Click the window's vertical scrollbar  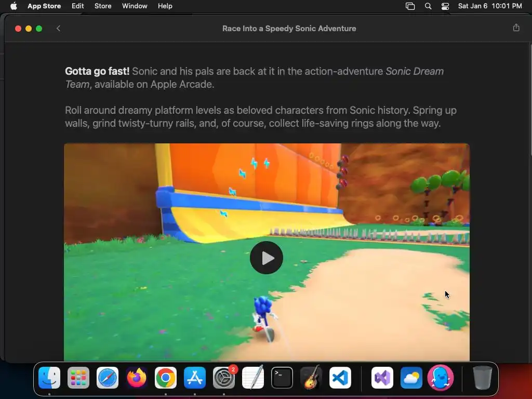click(530, 100)
